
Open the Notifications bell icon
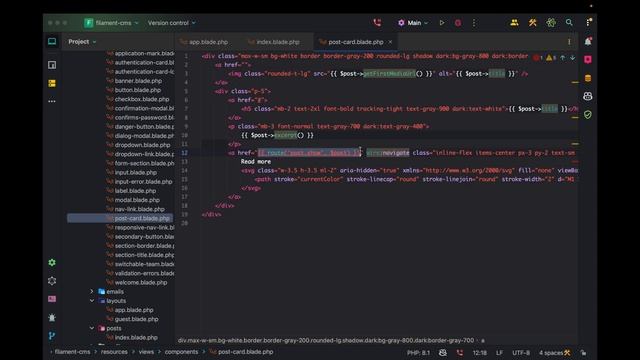coord(588,41)
